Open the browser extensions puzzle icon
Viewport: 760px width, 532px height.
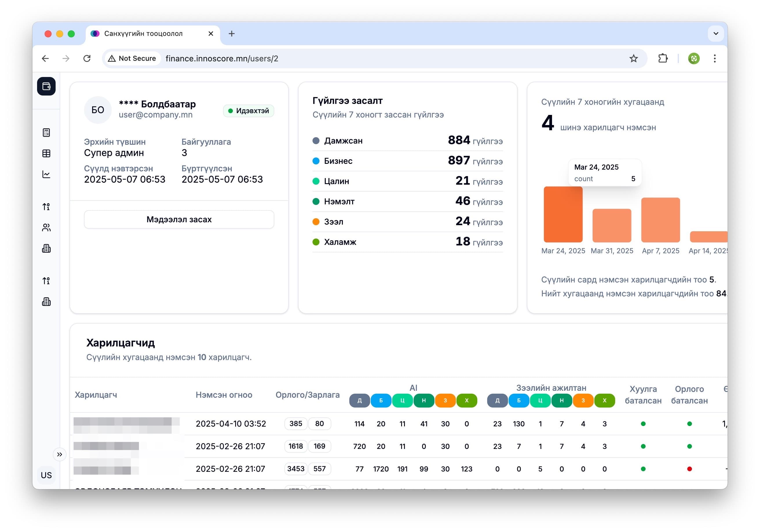(x=663, y=58)
